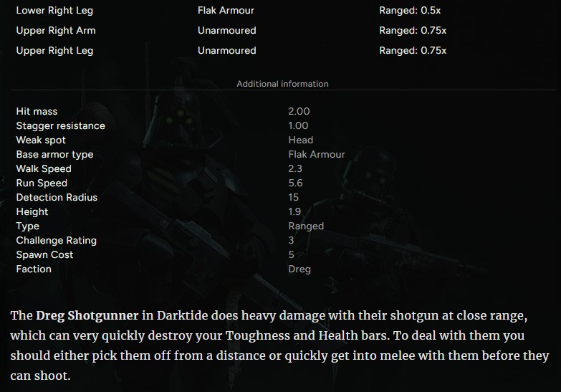
Task: Click the Ranged value next to Type
Action: (306, 226)
